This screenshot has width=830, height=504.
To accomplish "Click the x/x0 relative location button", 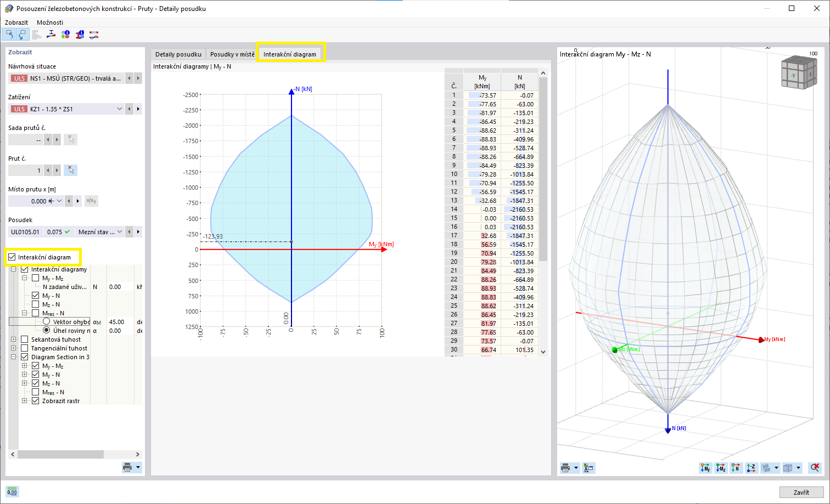I will coord(91,201).
